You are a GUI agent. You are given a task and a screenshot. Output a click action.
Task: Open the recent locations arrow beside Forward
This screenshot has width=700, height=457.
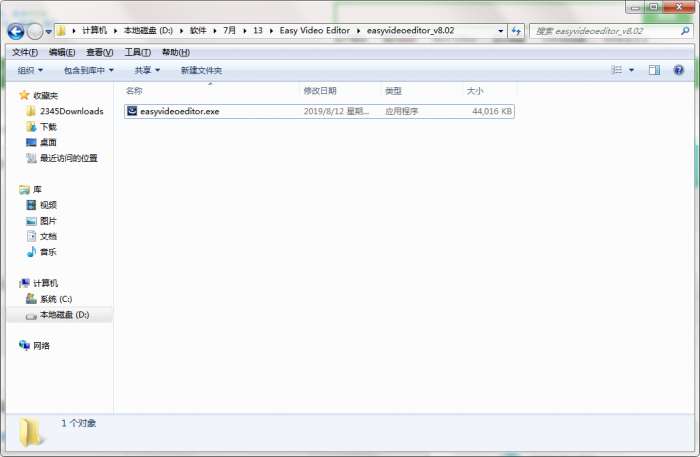point(49,32)
